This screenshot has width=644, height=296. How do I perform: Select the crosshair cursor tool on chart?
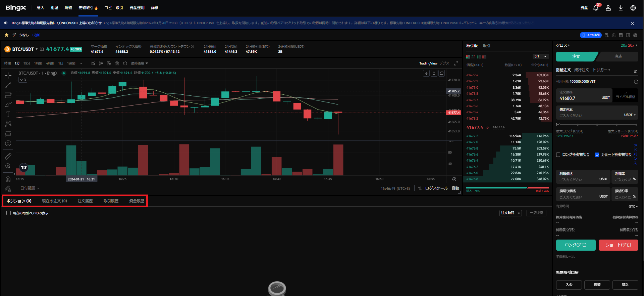click(8, 76)
